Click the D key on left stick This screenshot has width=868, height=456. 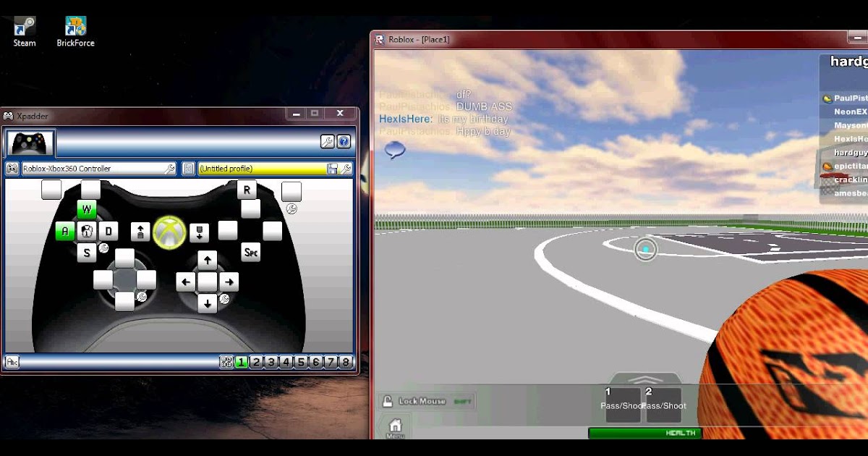click(x=109, y=232)
